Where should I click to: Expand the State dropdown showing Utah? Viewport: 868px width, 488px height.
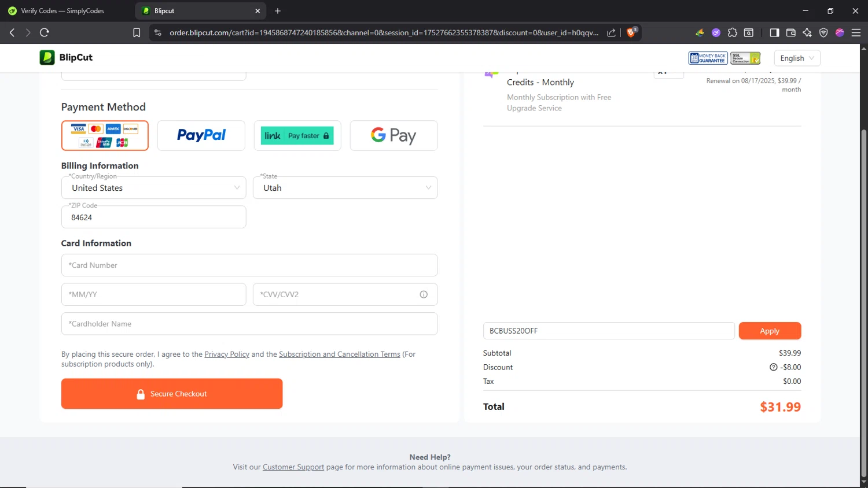pos(345,188)
